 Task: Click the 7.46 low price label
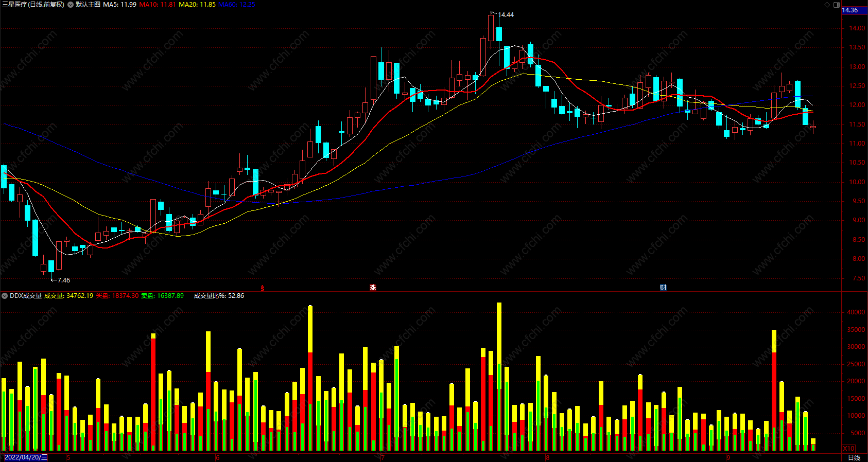[64, 280]
